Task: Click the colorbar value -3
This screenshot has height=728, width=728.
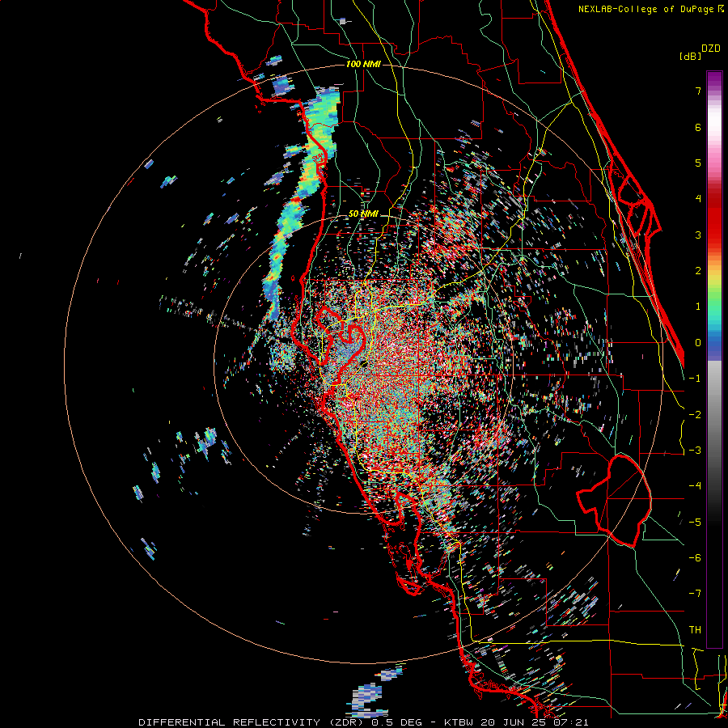Action: click(x=695, y=451)
